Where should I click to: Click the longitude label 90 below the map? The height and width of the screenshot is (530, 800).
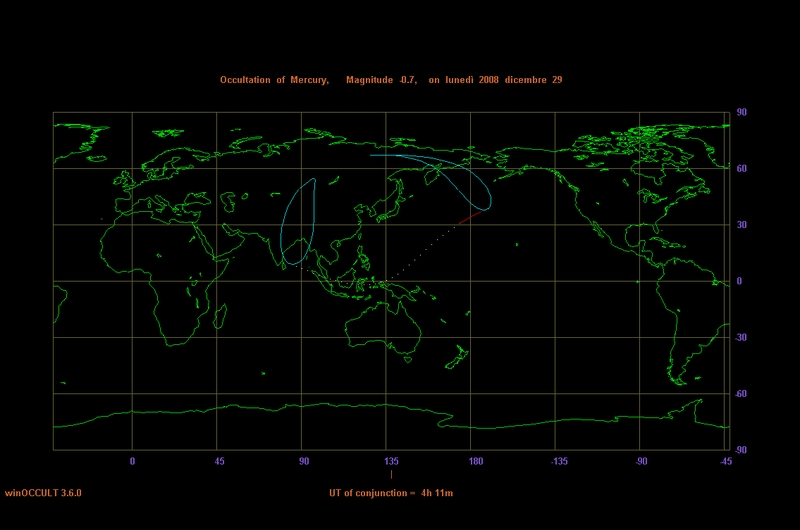tap(304, 462)
